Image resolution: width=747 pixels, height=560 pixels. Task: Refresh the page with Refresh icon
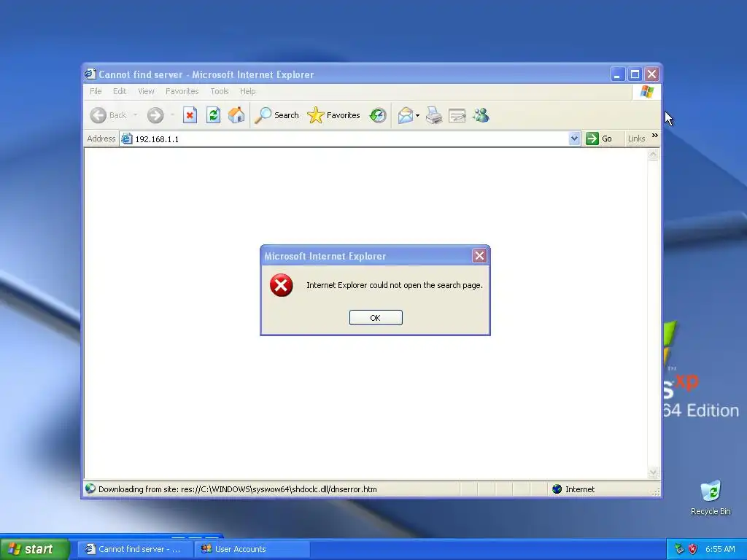coord(213,115)
